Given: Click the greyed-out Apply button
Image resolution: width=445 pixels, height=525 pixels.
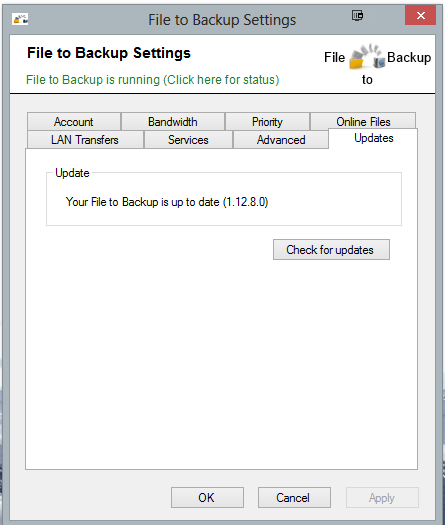Looking at the screenshot, I should pyautogui.click(x=382, y=498).
